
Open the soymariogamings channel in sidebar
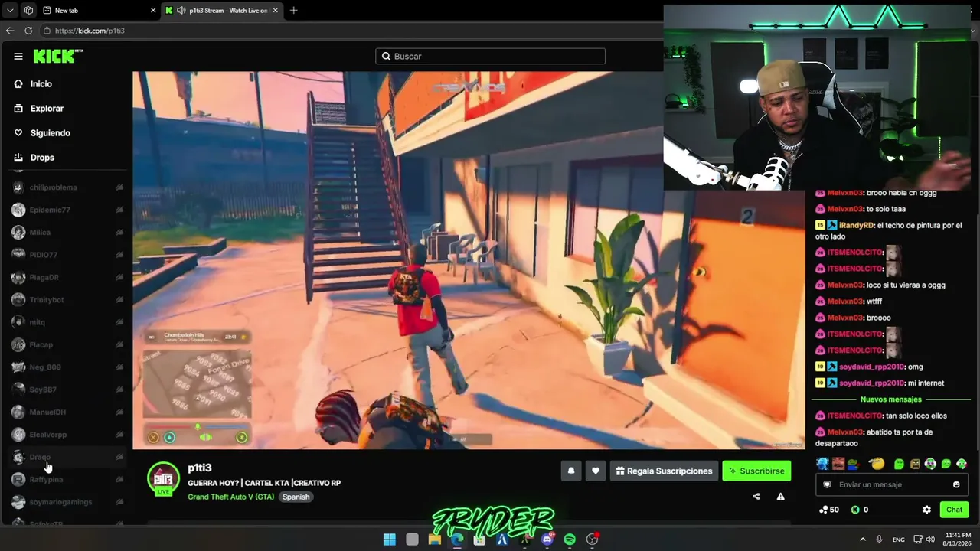click(67, 502)
